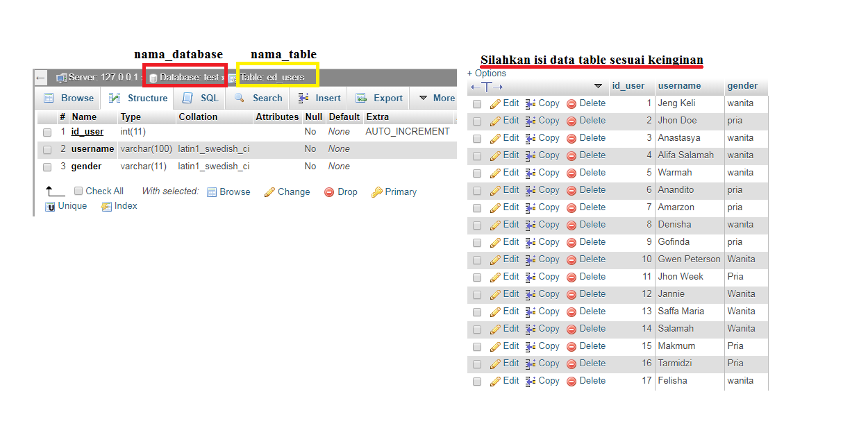This screenshot has width=868, height=444.
Task: Open the SQL tab
Action: pos(200,98)
